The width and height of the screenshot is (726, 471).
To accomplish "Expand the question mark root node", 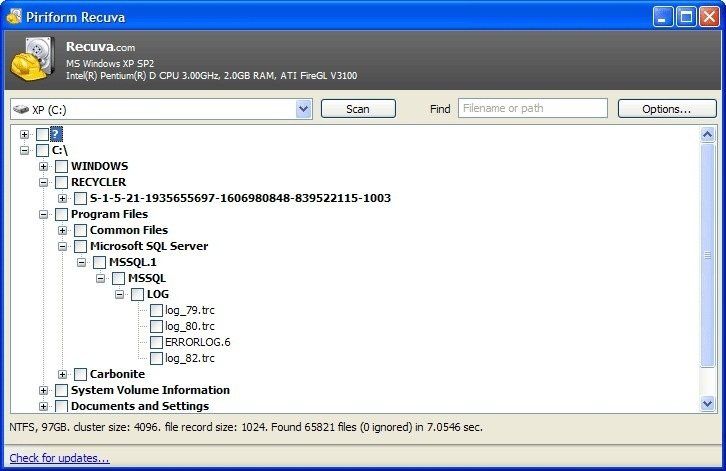I will [25, 134].
